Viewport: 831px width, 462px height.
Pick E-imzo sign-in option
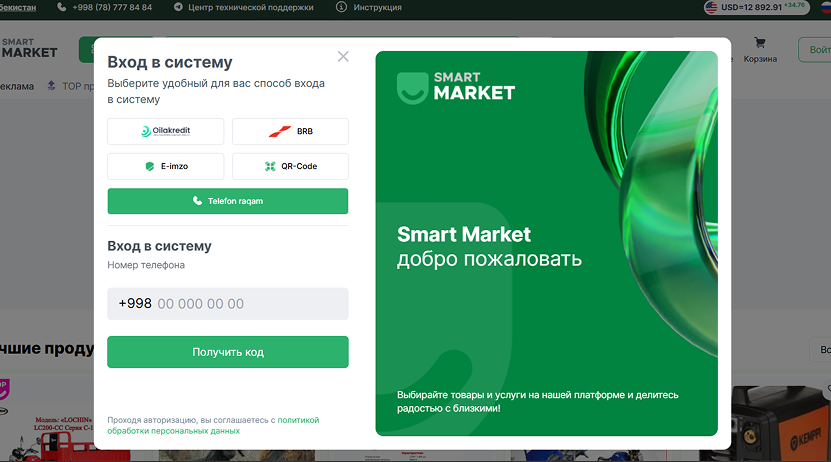pos(165,166)
